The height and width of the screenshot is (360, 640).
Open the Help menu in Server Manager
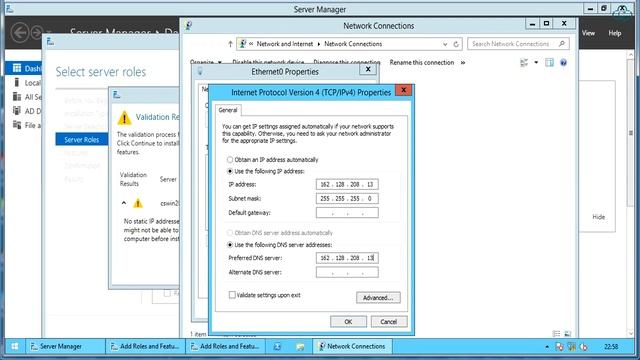click(615, 33)
